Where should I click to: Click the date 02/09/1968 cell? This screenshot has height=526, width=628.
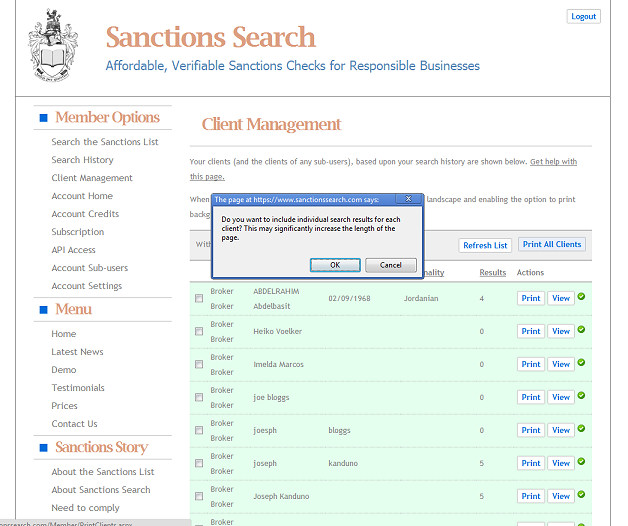[x=349, y=298]
